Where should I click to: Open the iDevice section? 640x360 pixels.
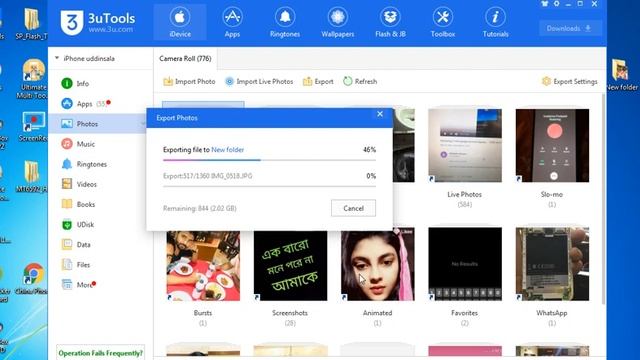pos(180,22)
